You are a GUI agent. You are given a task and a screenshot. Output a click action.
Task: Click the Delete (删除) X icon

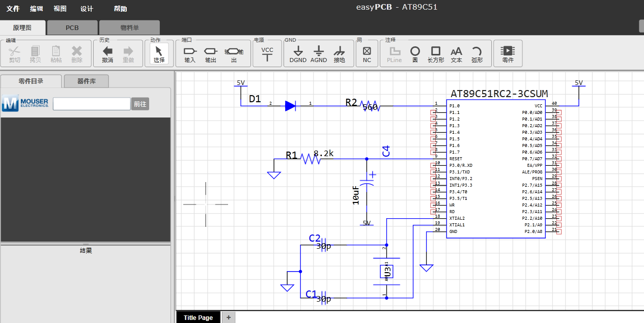[x=77, y=51]
